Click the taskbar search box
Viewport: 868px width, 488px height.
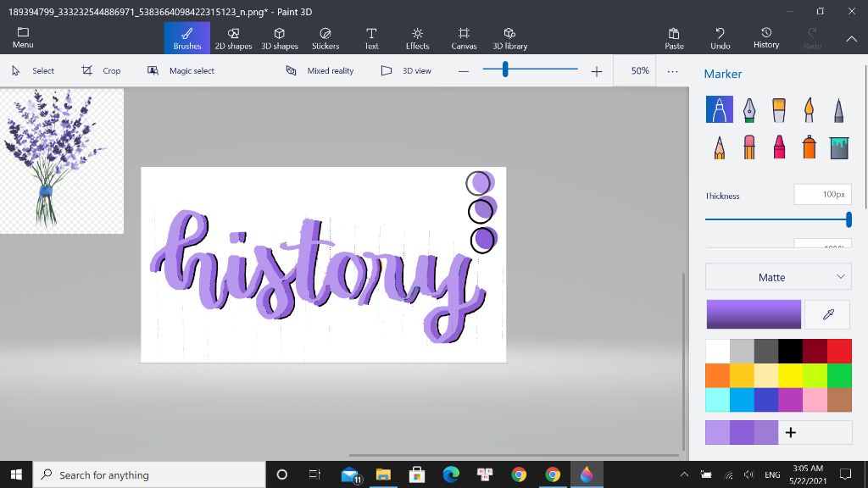click(x=149, y=474)
